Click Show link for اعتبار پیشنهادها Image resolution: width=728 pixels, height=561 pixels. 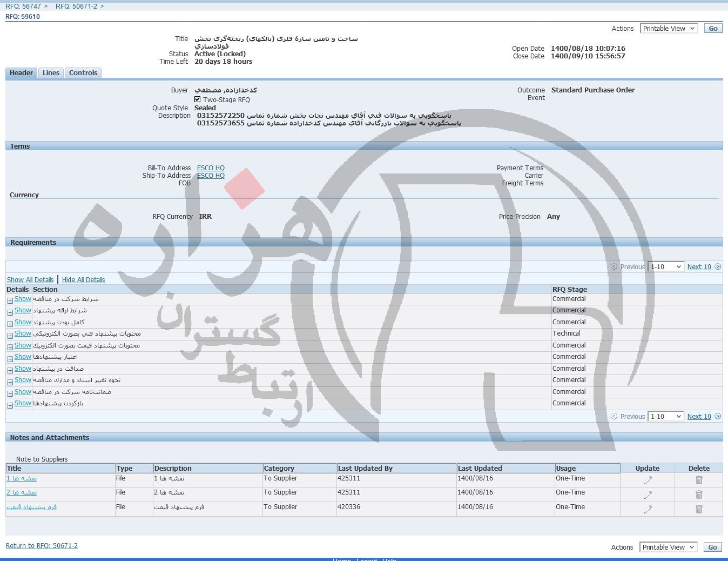pyautogui.click(x=23, y=357)
